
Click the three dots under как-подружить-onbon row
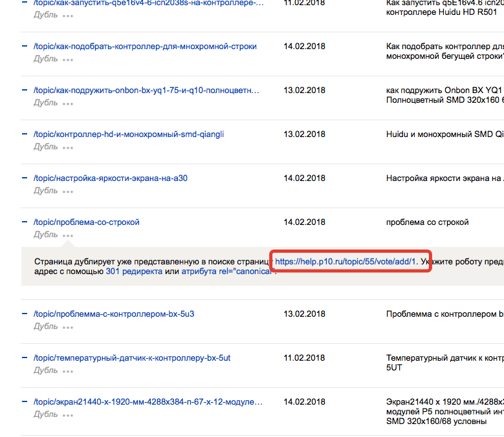coord(68,103)
